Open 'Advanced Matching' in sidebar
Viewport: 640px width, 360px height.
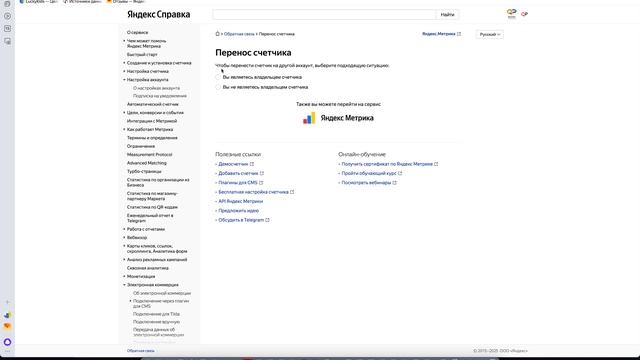pos(147,163)
